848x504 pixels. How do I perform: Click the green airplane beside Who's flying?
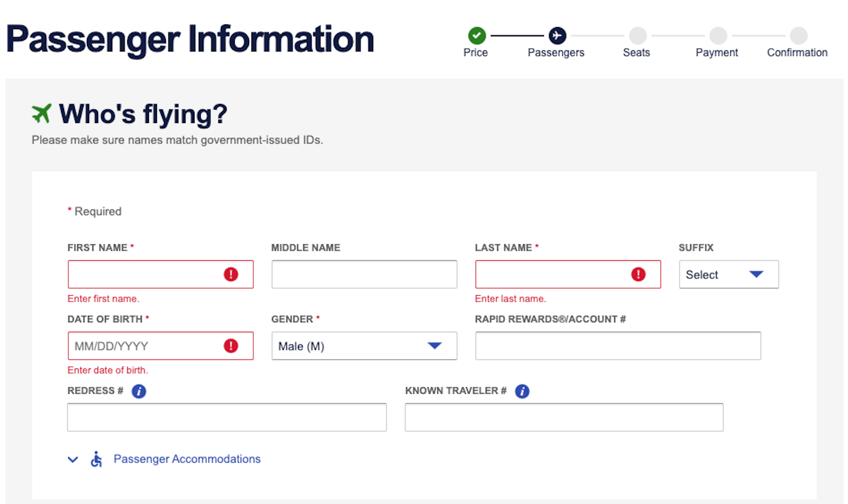click(41, 113)
